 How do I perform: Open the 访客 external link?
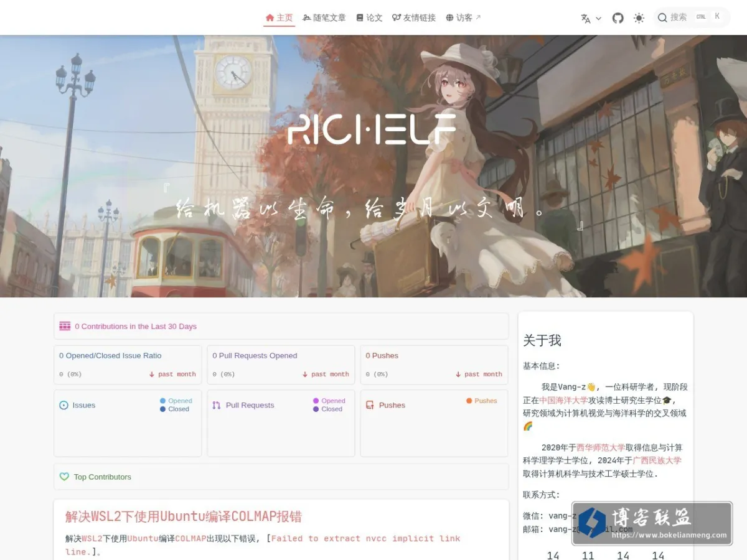click(x=463, y=18)
